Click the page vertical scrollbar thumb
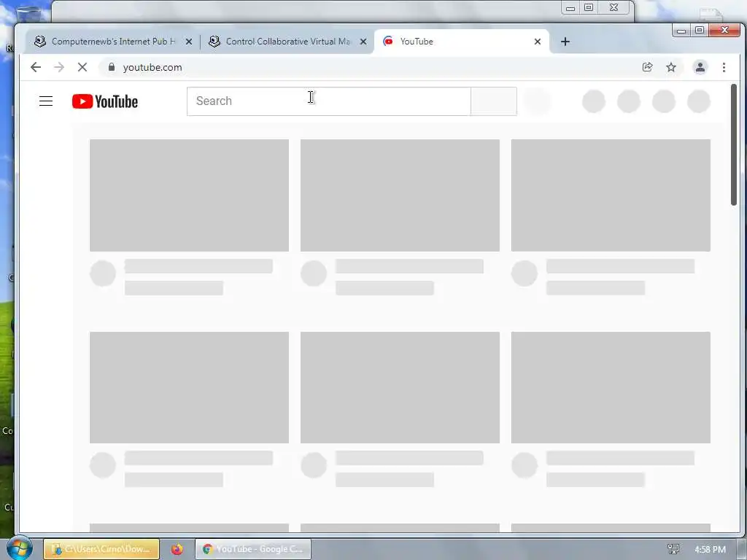The image size is (747, 560). (734, 145)
